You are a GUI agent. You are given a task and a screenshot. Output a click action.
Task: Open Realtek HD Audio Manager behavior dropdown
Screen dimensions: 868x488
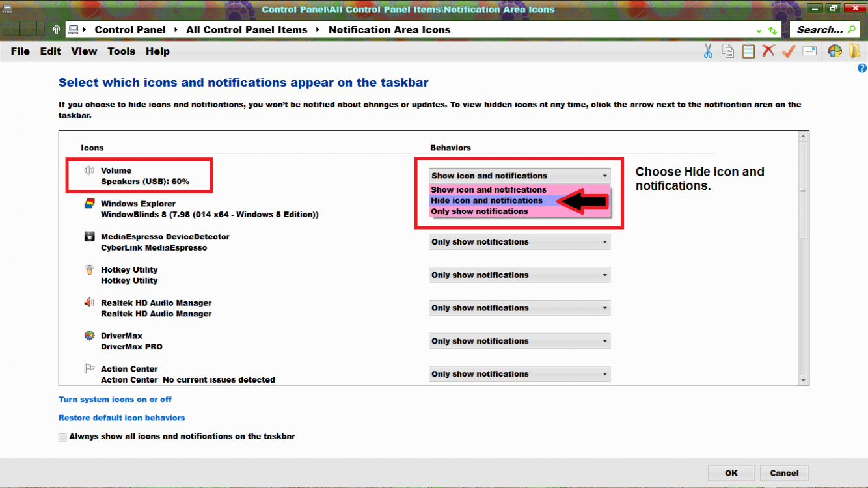tap(519, 308)
